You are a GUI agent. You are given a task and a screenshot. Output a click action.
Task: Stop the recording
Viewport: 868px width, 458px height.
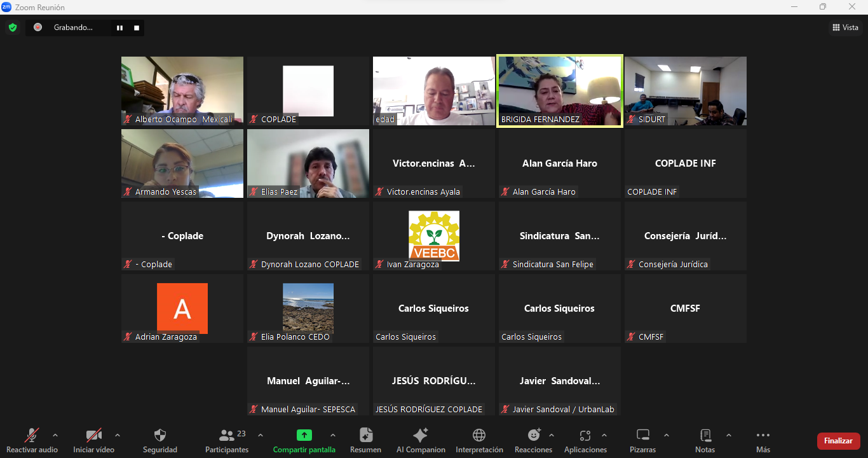point(136,28)
